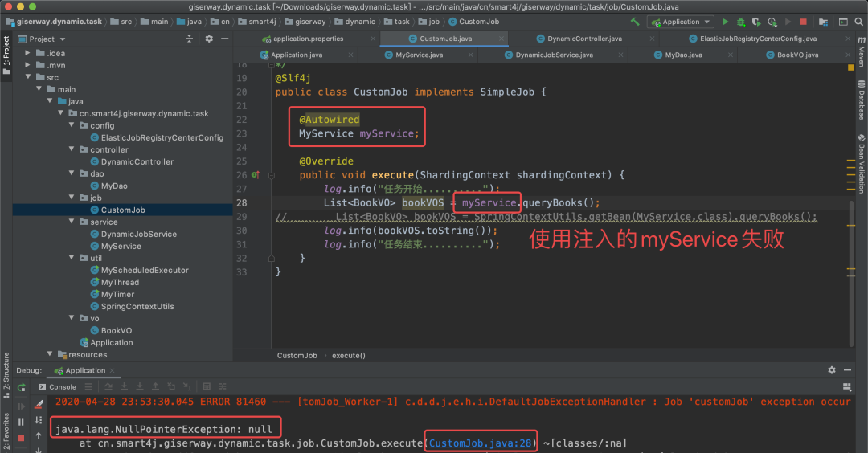Click the Build project hammer icon
This screenshot has height=453, width=868.
pos(635,22)
